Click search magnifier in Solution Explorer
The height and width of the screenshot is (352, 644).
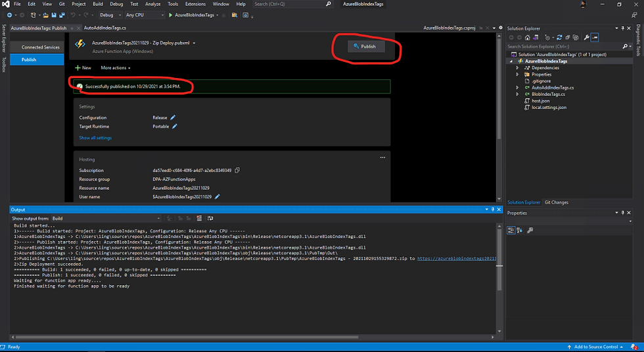tap(625, 47)
